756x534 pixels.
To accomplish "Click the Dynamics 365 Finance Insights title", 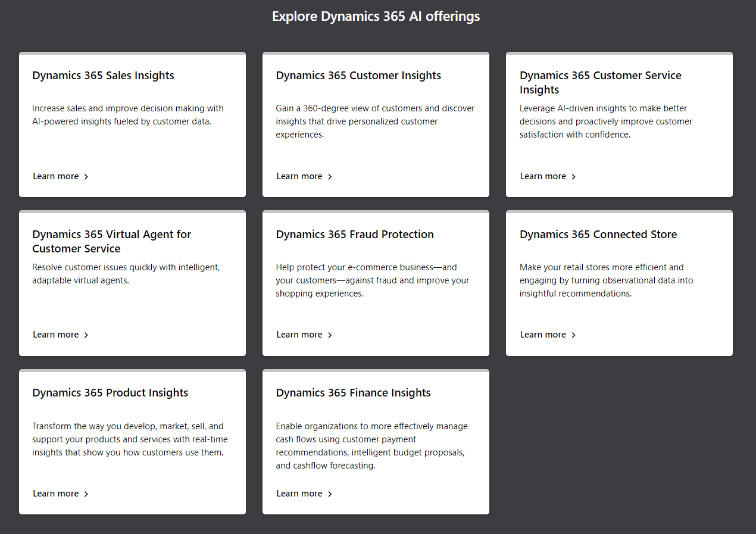I will (353, 393).
